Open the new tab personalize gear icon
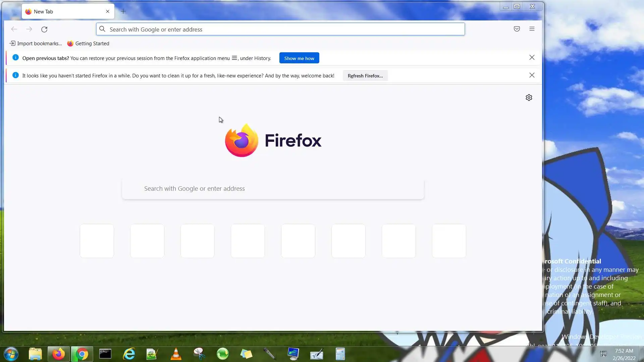644x362 pixels. (529, 98)
